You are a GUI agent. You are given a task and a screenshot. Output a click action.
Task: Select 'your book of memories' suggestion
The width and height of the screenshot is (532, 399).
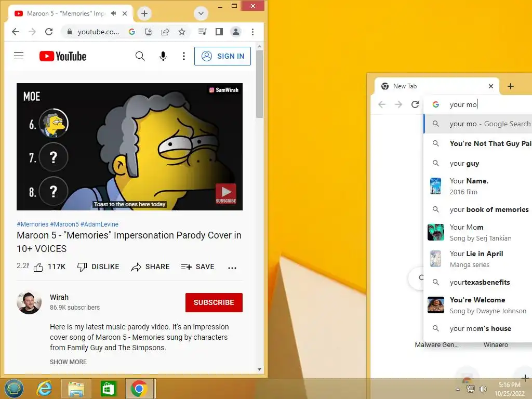point(478,209)
